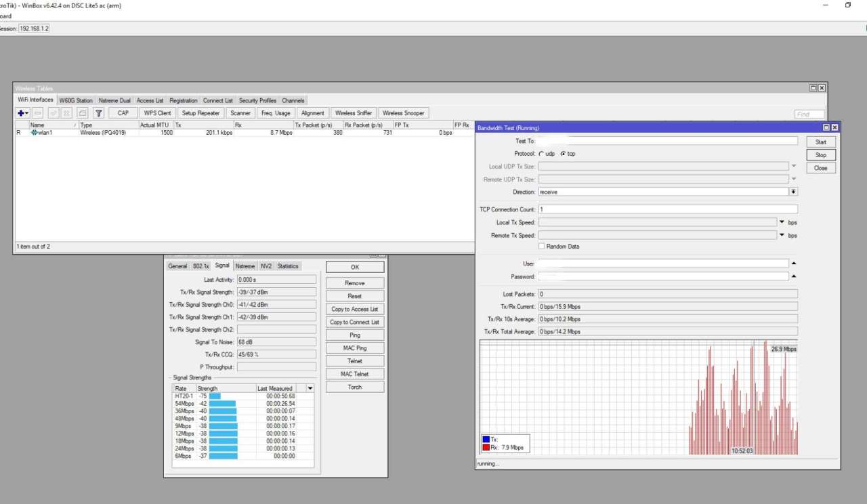Open the Statistics tab
This screenshot has height=504, width=867.
point(287,266)
